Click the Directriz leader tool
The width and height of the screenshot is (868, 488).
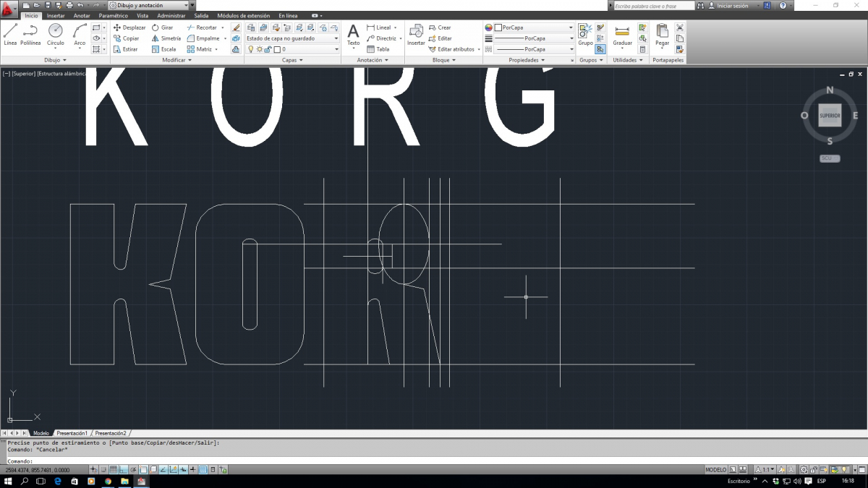coord(381,38)
